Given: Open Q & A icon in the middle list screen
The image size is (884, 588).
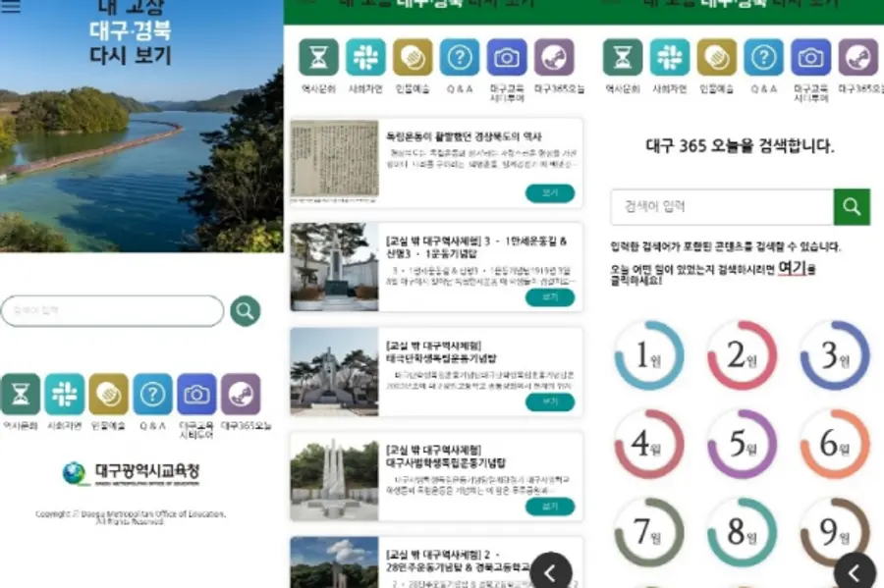Looking at the screenshot, I should coord(459,58).
